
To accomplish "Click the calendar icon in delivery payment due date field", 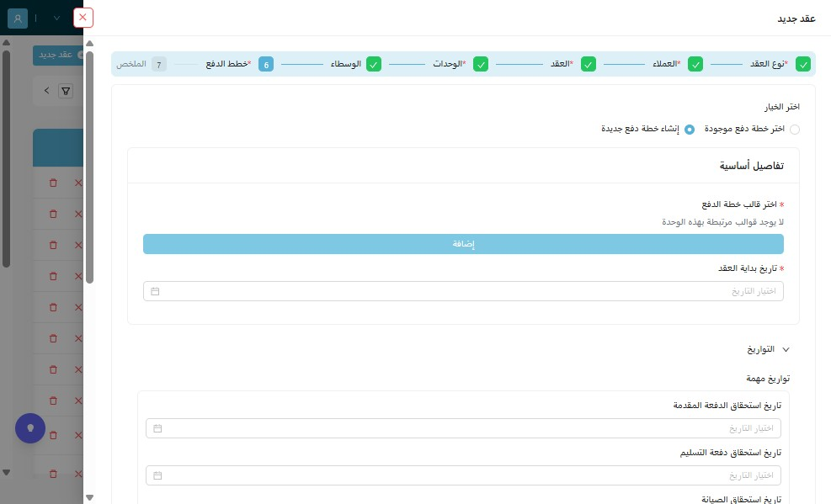I will click(x=157, y=475).
